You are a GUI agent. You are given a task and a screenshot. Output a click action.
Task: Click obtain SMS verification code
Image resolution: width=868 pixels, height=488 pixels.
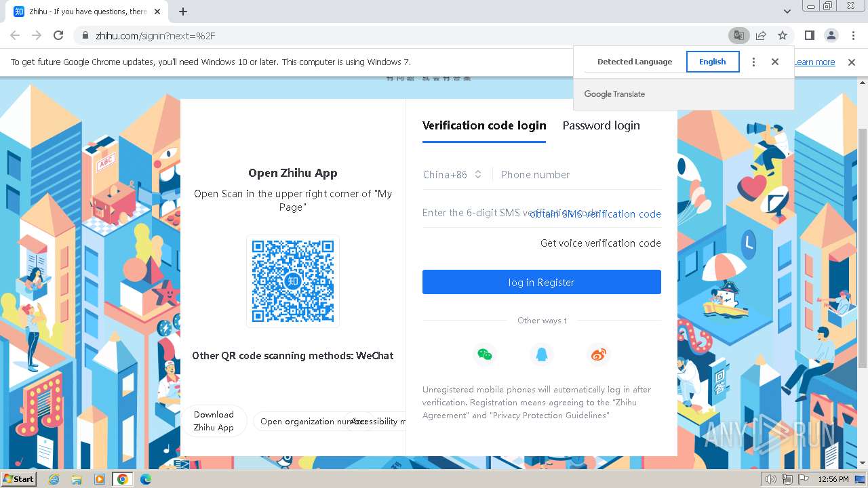[x=595, y=214]
